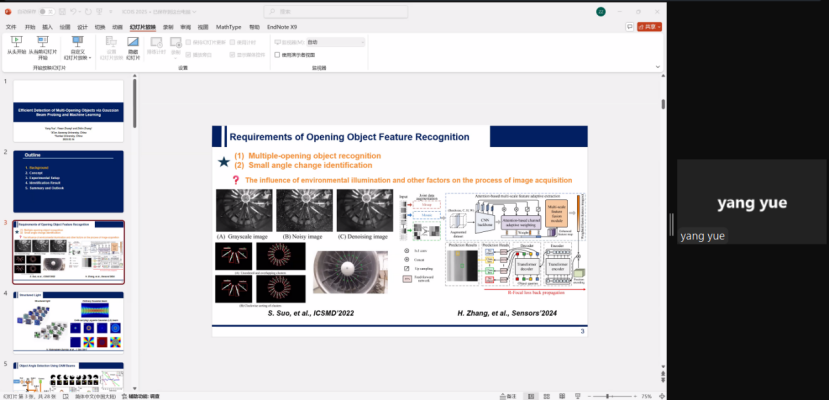
Task: Click 'S. Suo, et al., ICSMD'2022' citation
Action: tap(311, 314)
